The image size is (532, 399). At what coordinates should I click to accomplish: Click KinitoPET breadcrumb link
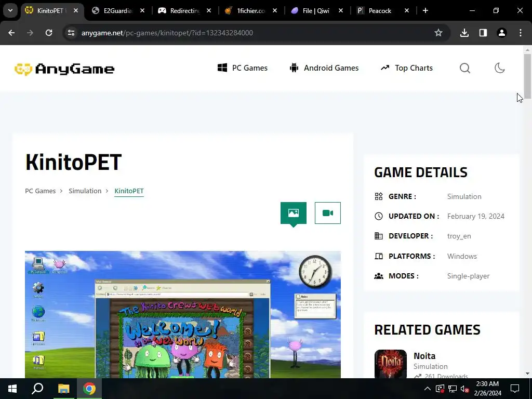129,191
